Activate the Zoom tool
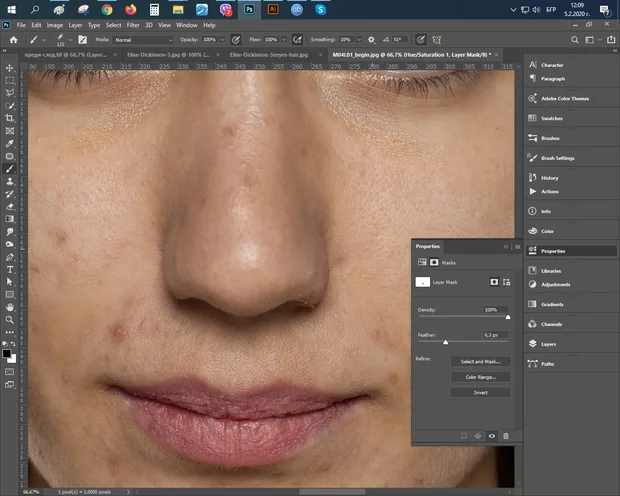 point(9,320)
